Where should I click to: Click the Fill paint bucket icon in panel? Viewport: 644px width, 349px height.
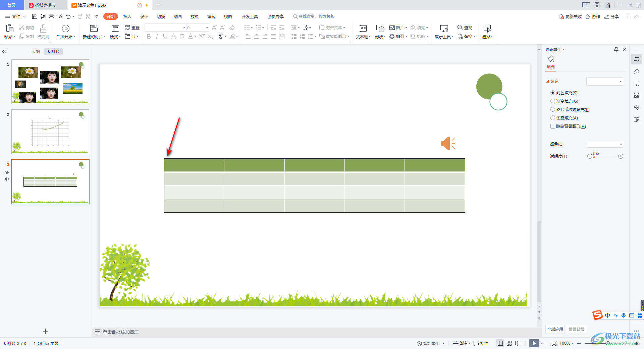pos(551,59)
